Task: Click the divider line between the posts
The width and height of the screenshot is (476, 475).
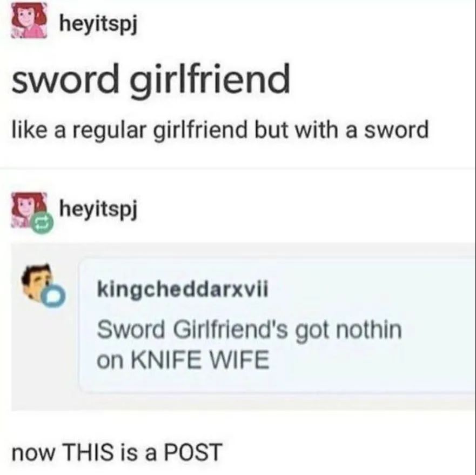Action: click(x=238, y=168)
